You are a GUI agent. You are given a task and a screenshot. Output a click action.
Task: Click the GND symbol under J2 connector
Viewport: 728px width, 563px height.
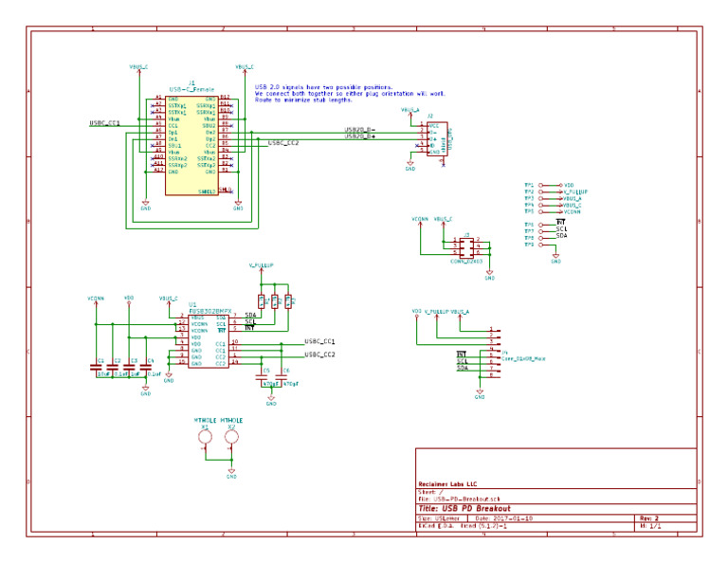410,165
